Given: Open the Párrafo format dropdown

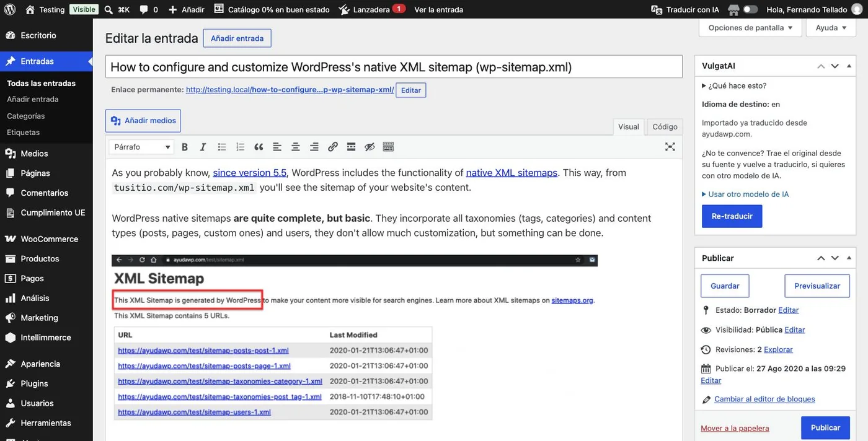Looking at the screenshot, I should (142, 147).
